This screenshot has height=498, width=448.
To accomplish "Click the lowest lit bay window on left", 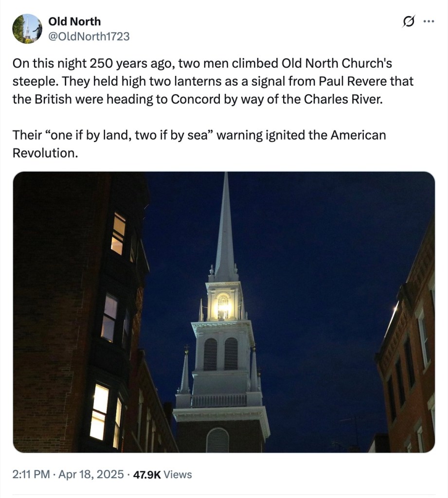I will [x=100, y=411].
